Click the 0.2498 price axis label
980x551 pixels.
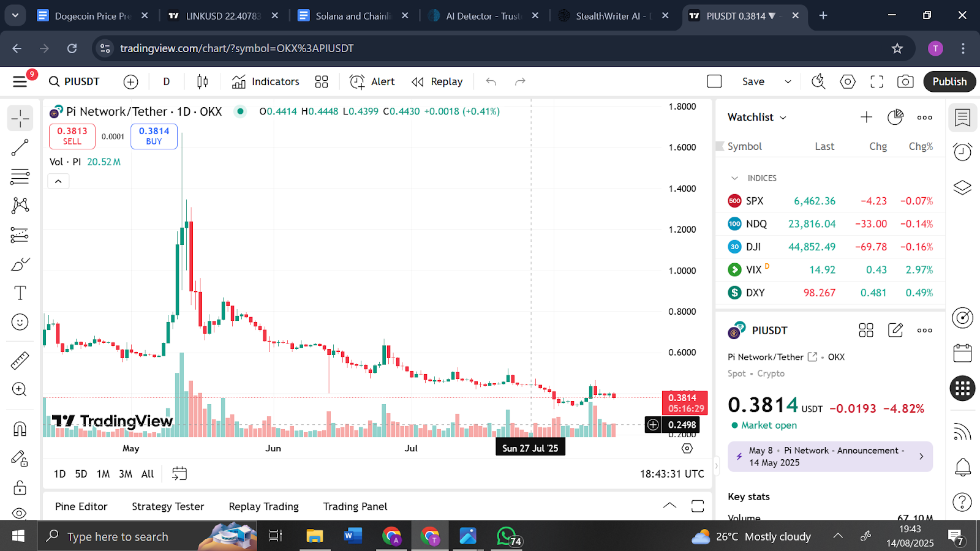682,425
